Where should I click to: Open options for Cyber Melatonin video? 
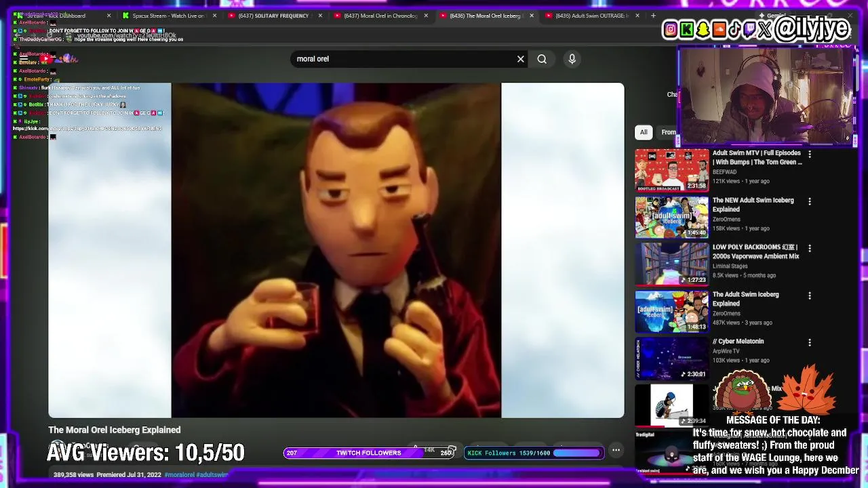point(809,342)
